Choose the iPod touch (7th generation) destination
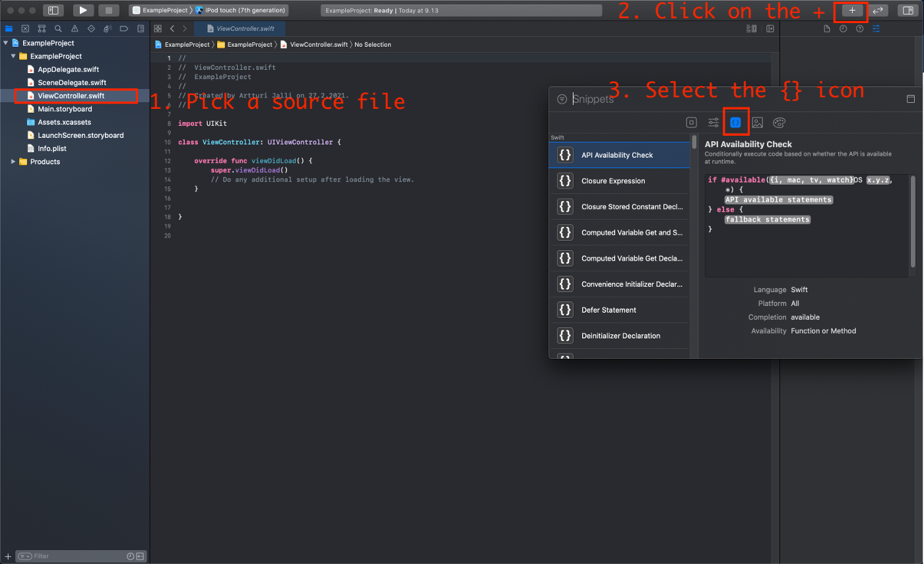 240,11
